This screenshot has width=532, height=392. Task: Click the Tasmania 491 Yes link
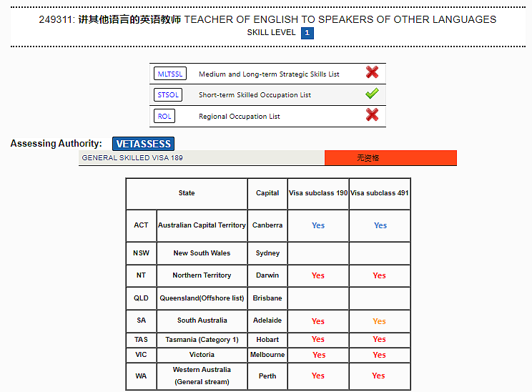coord(379,339)
